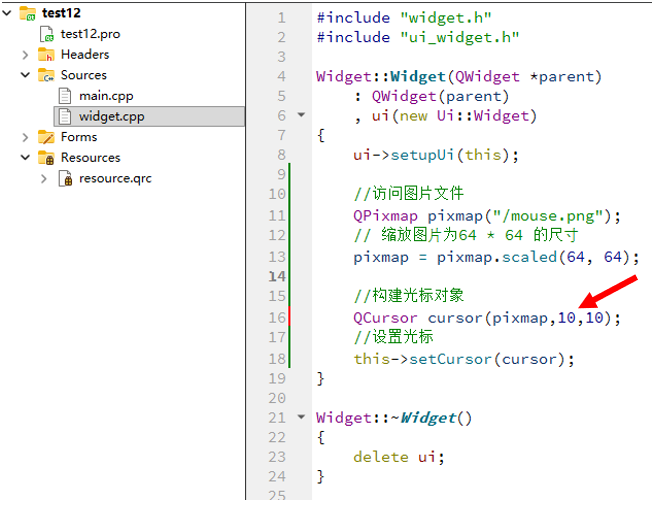
Task: Click the widget.cpp file icon
Action: click(65, 116)
